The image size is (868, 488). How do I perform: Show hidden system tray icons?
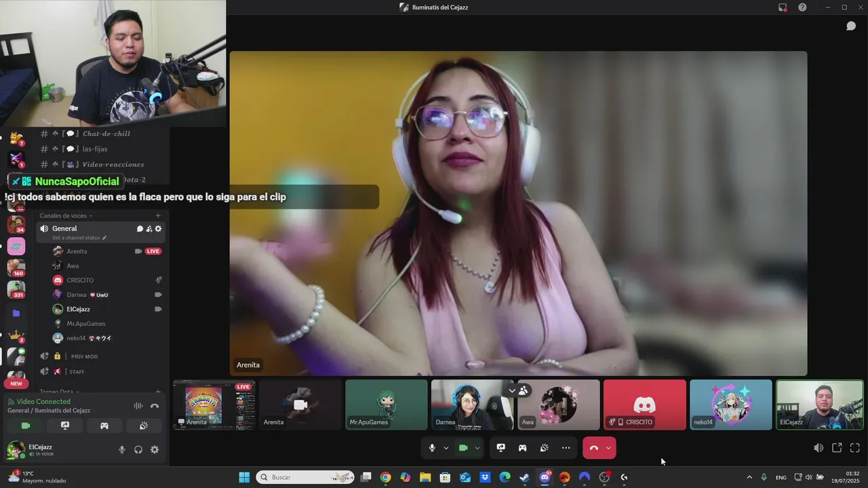coord(749,477)
